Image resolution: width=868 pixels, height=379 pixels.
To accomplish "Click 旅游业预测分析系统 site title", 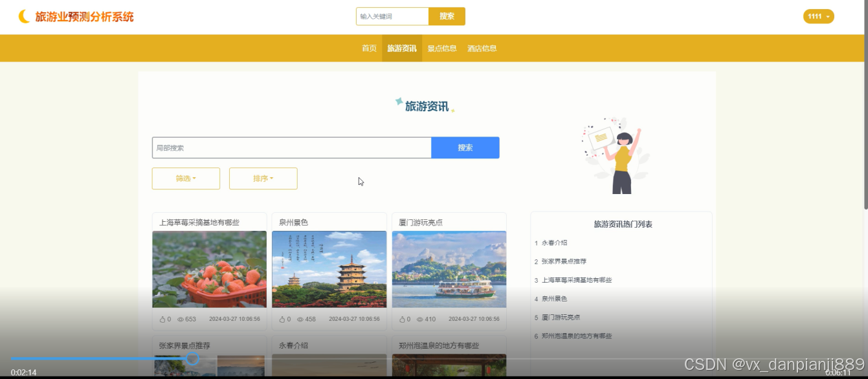I will tap(85, 17).
